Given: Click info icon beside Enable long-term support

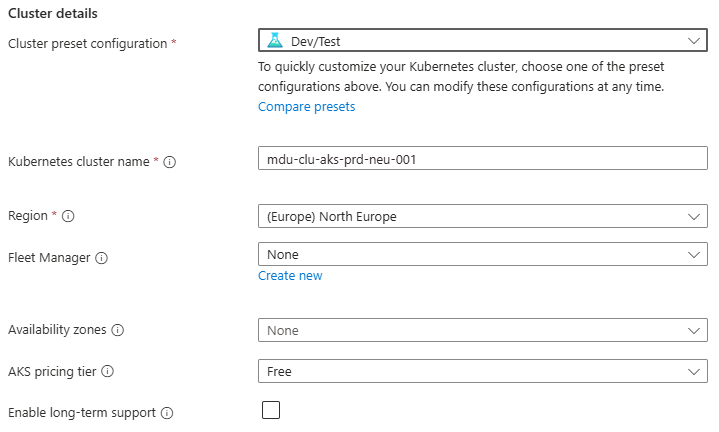Looking at the screenshot, I should [x=167, y=413].
